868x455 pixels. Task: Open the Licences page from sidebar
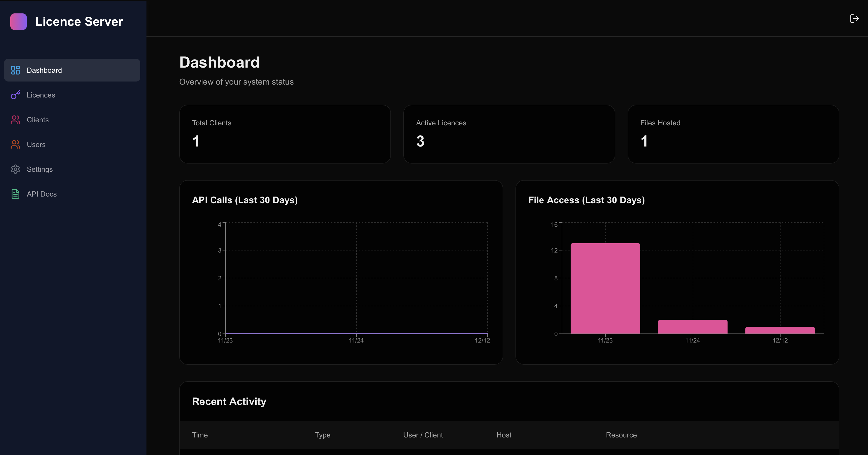pos(41,95)
